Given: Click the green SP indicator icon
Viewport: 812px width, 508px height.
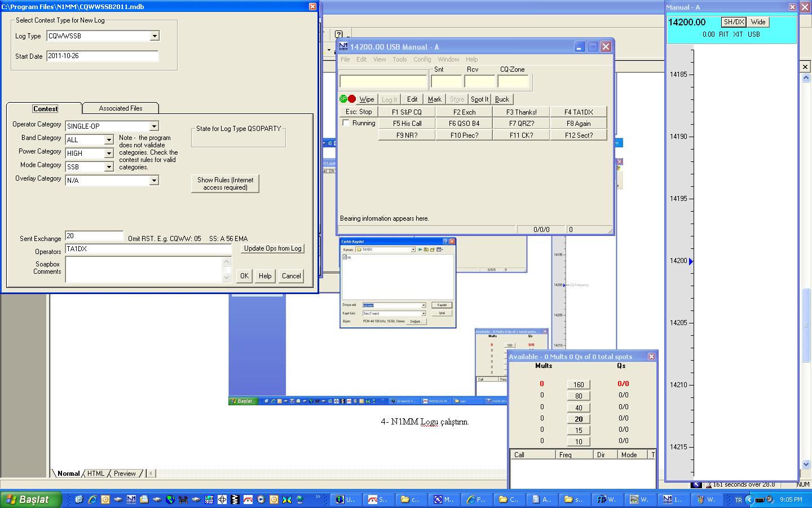Looking at the screenshot, I should point(343,99).
